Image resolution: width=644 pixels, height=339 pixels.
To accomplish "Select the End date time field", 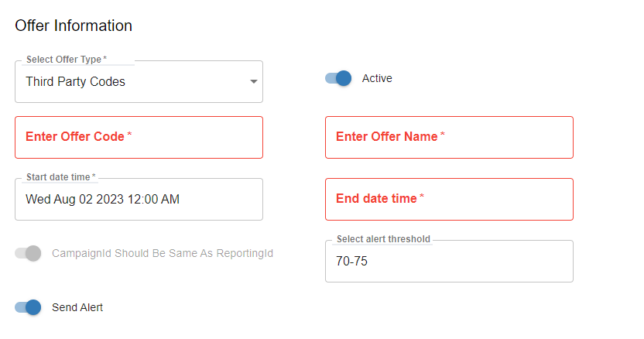I will [x=449, y=199].
